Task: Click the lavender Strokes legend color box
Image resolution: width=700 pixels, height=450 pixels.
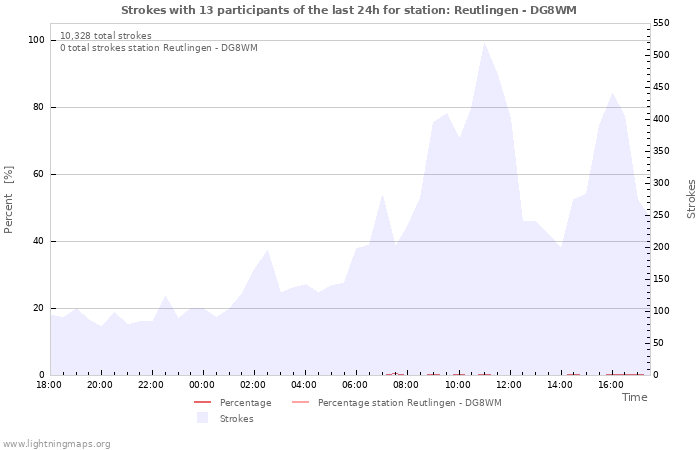Action: [x=203, y=418]
